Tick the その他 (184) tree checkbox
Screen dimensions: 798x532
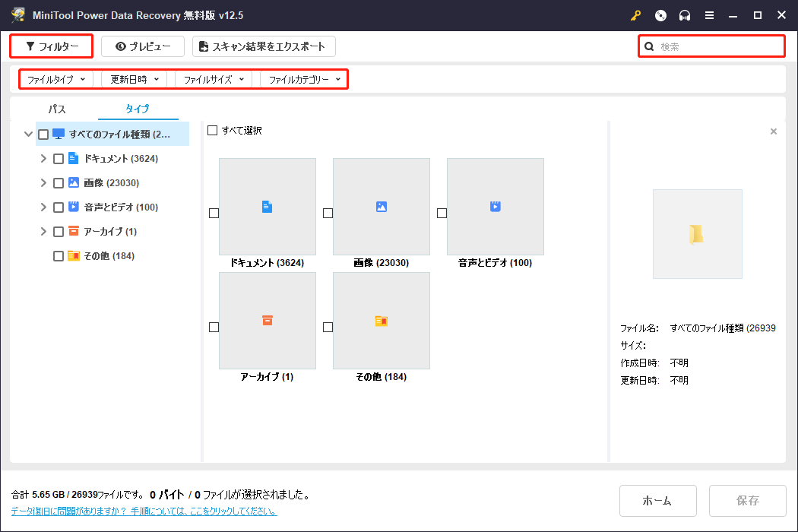point(58,256)
